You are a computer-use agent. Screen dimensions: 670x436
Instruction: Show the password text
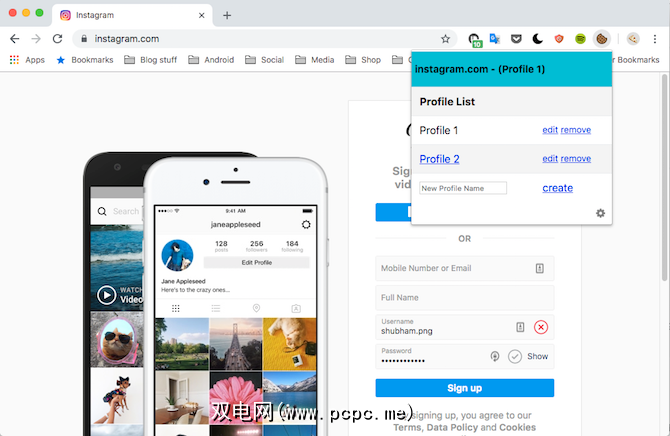538,356
